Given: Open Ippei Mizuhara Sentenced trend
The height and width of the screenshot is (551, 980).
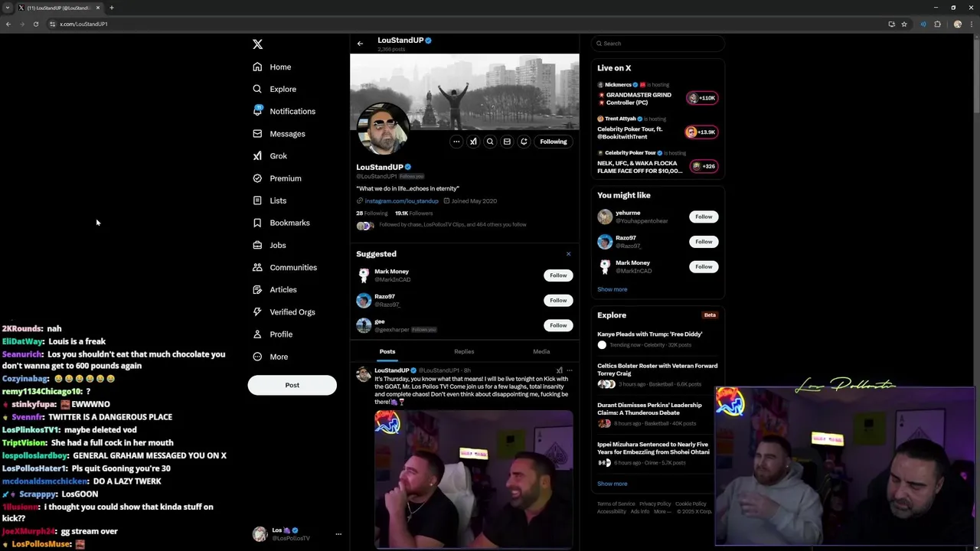Looking at the screenshot, I should 652,448.
